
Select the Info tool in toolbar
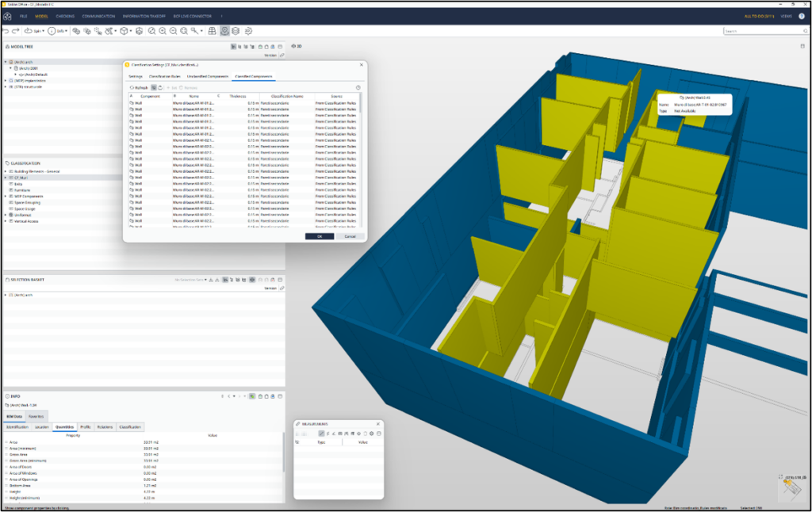pos(56,31)
